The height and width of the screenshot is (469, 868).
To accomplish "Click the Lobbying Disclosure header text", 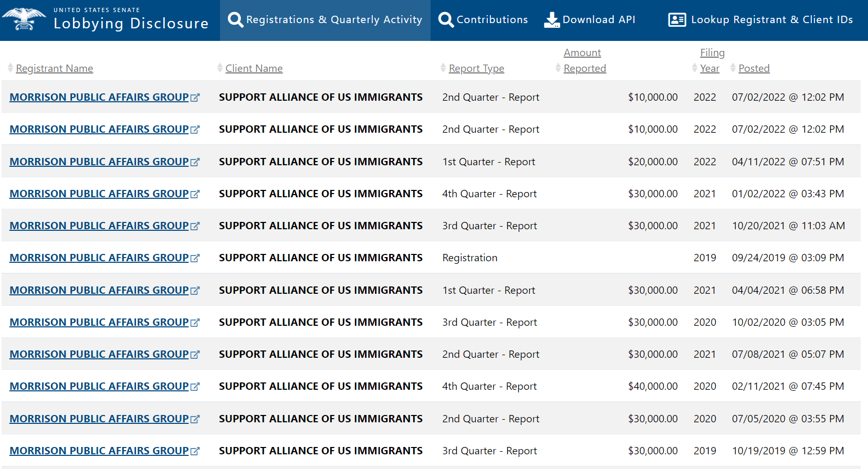I will (131, 24).
